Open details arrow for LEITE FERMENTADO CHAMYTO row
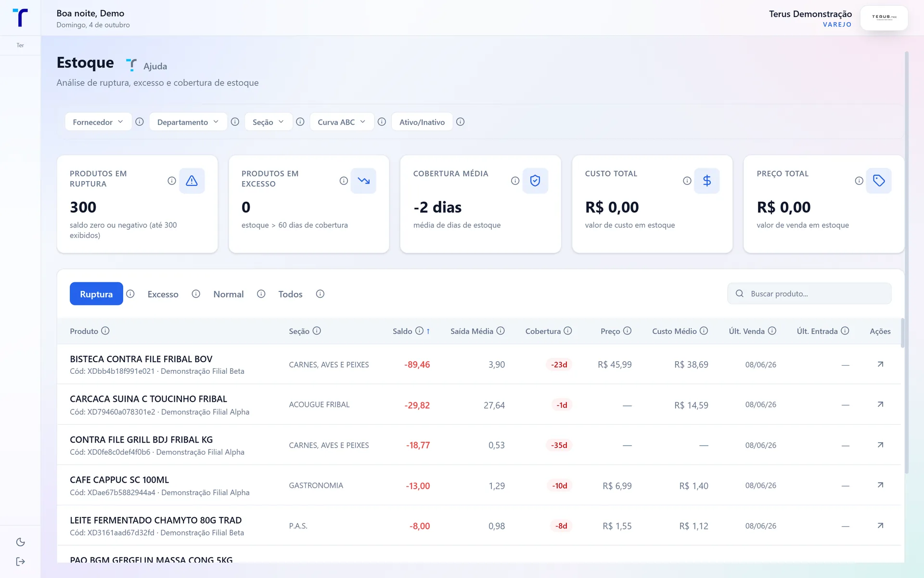Image resolution: width=924 pixels, height=578 pixels. coord(880,525)
